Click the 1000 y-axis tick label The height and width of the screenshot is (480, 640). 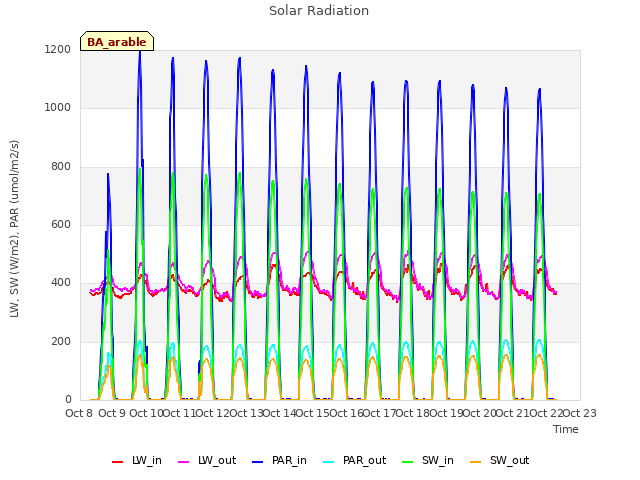coord(58,107)
